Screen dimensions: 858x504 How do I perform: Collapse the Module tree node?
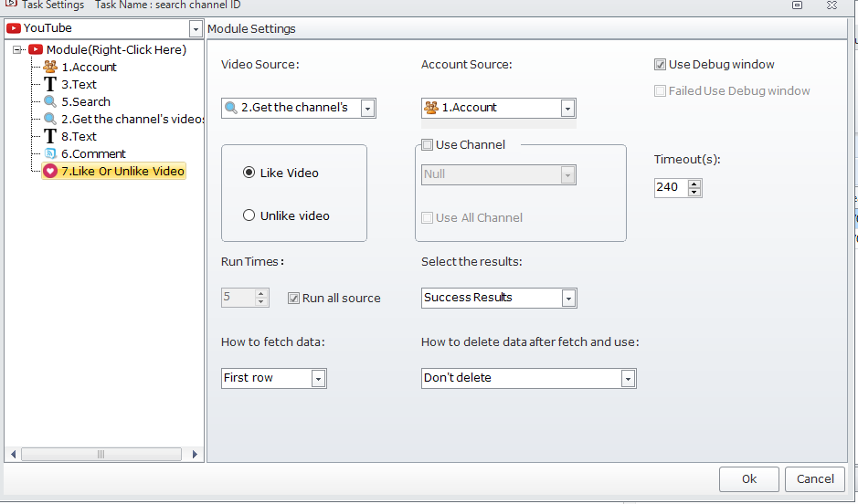(x=17, y=49)
